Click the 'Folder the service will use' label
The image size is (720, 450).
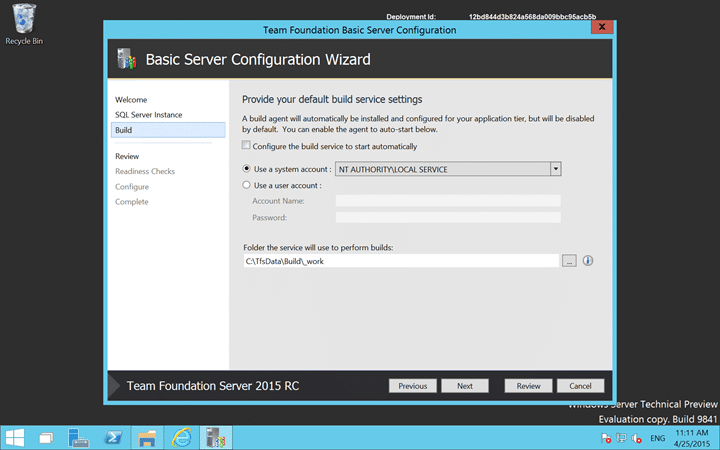point(318,248)
